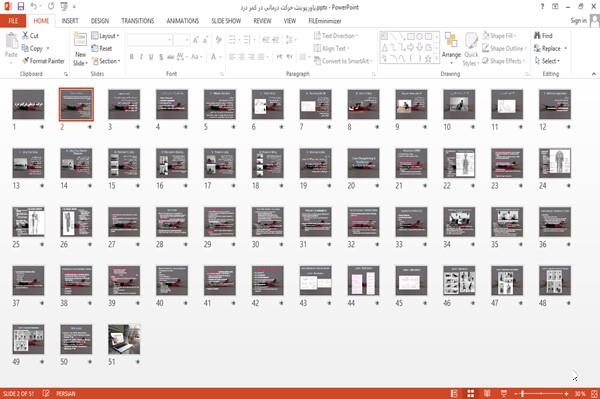This screenshot has width=600, height=399.
Task: Switch to the ANIMATIONS tab
Action: 183,21
